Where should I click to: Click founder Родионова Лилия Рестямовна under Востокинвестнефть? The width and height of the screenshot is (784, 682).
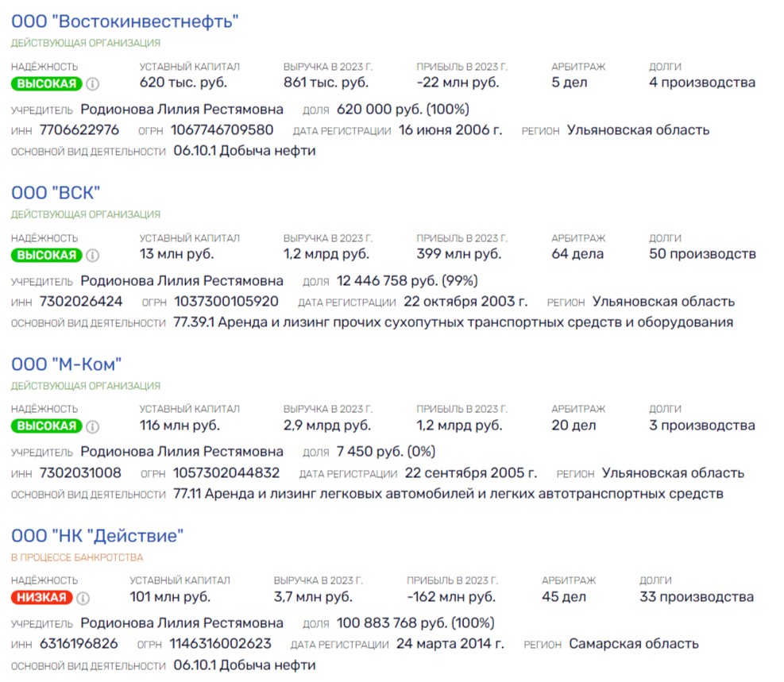coord(182,110)
